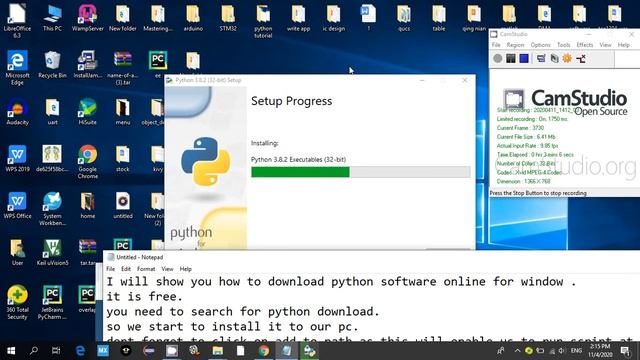This screenshot has width=640, height=360.
Task: Open the CamStudio Tools menu
Action: (563, 45)
